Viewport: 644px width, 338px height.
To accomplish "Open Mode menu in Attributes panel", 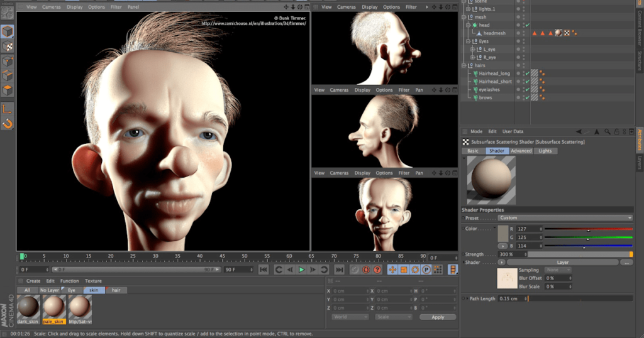I will (476, 132).
